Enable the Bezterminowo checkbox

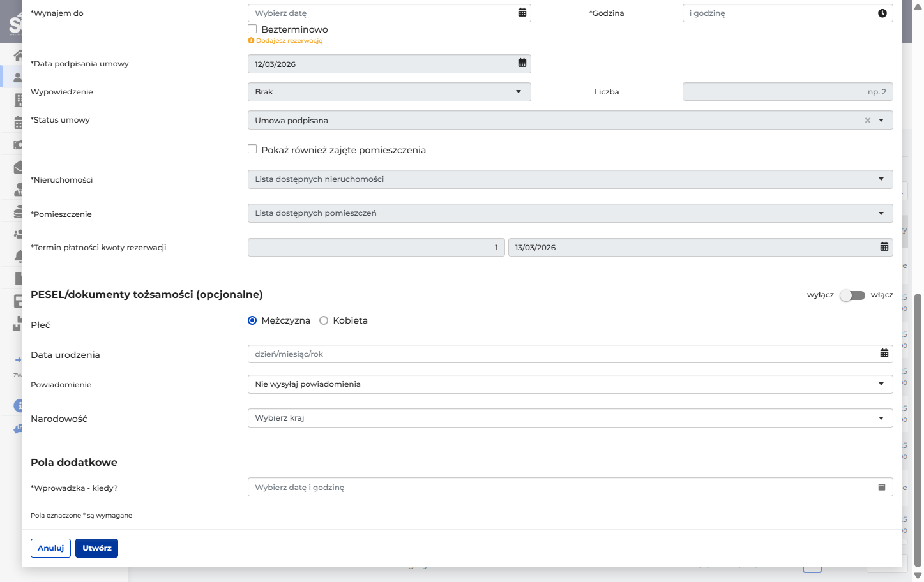pos(252,29)
